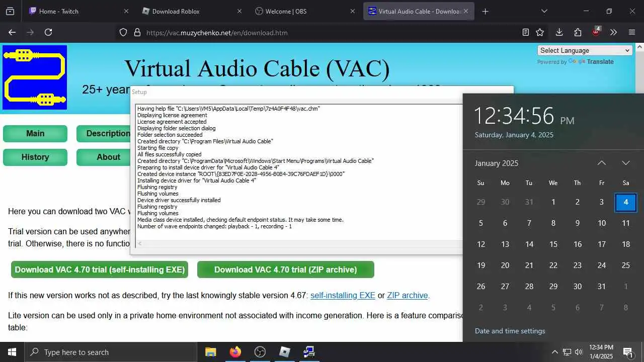Click Saturday, January 4, 2025 date text
The height and width of the screenshot is (362, 644).
pos(514,135)
